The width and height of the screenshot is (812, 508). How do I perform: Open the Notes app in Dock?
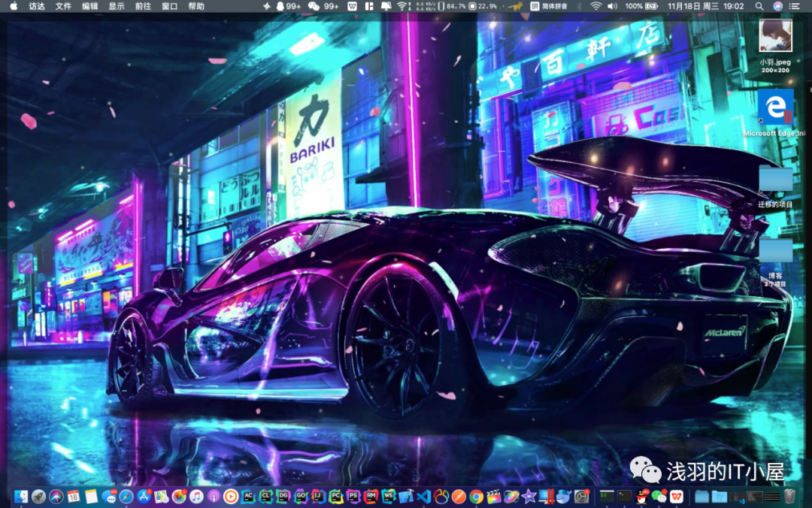pos(91,497)
